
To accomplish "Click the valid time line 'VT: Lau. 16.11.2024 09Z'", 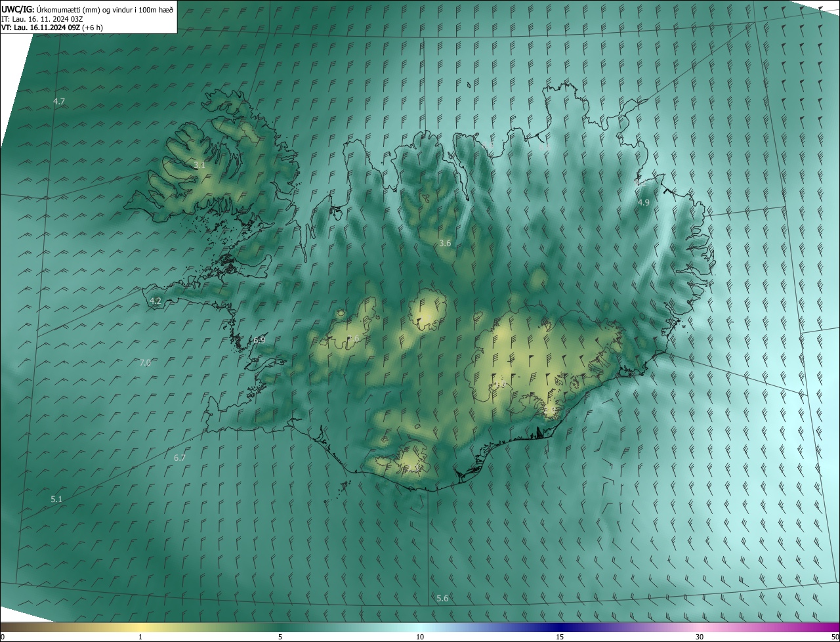I will point(52,28).
